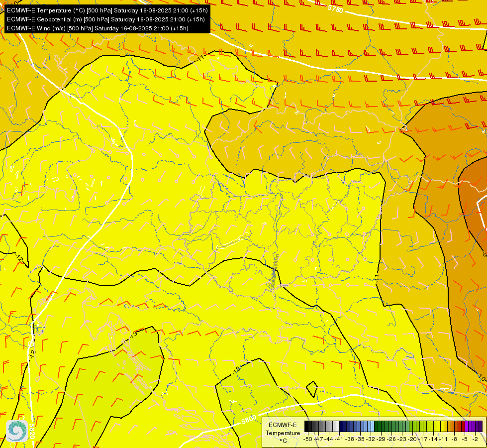This screenshot has width=487, height=448.
Task: Click the -23 value in the legend
Action: pos(402,439)
